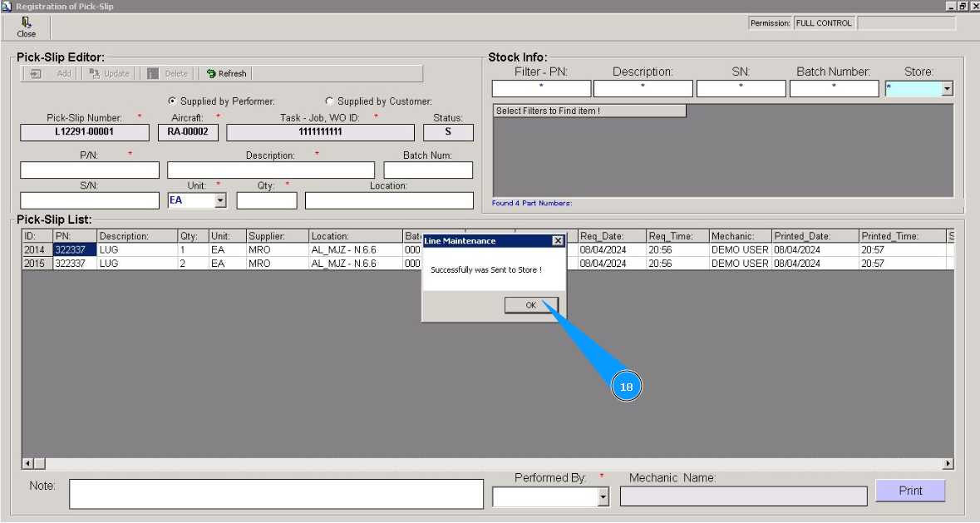Click the FULL CONTROL permission field
Screen dimensions: 980x523
pos(824,23)
